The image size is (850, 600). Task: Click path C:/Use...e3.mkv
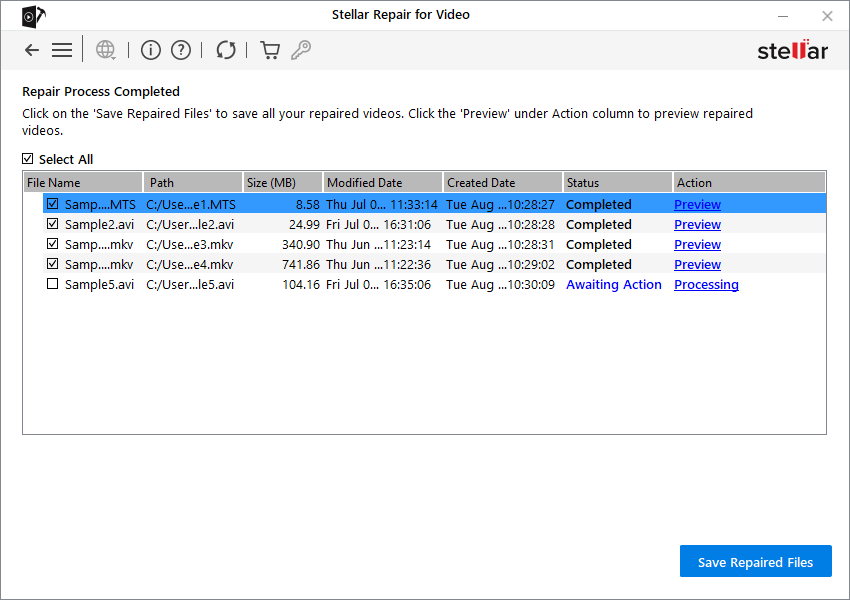[189, 244]
